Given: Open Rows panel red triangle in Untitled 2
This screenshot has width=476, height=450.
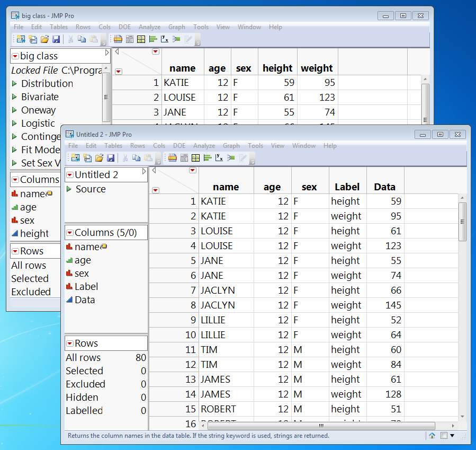Looking at the screenshot, I should click(69, 343).
